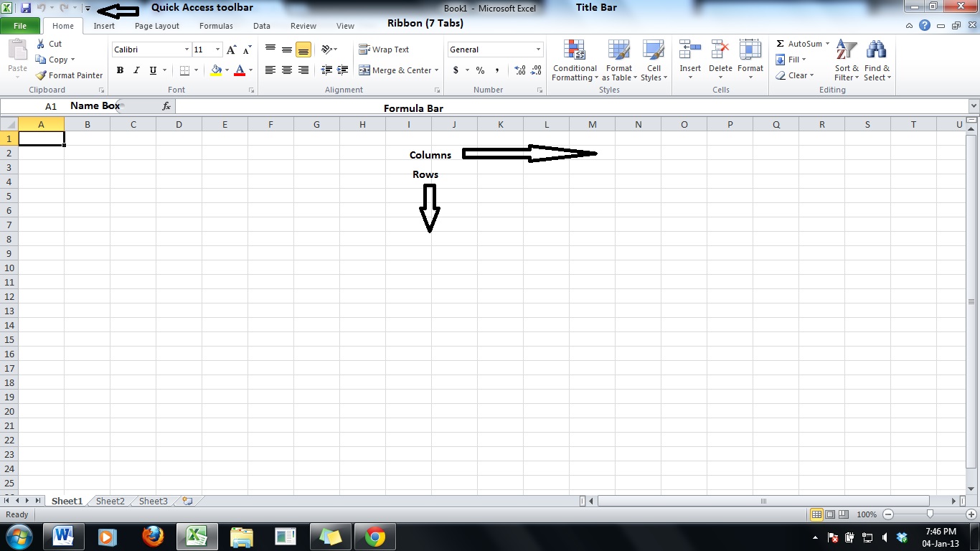The image size is (980, 551).
Task: Toggle Bold formatting
Action: click(x=120, y=70)
